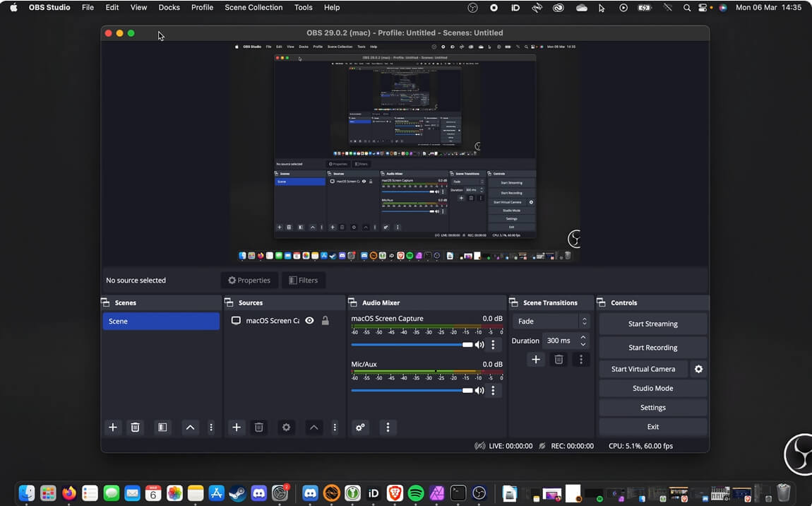The width and height of the screenshot is (812, 506).
Task: Move the source up with the Sources arrow
Action: tap(314, 427)
